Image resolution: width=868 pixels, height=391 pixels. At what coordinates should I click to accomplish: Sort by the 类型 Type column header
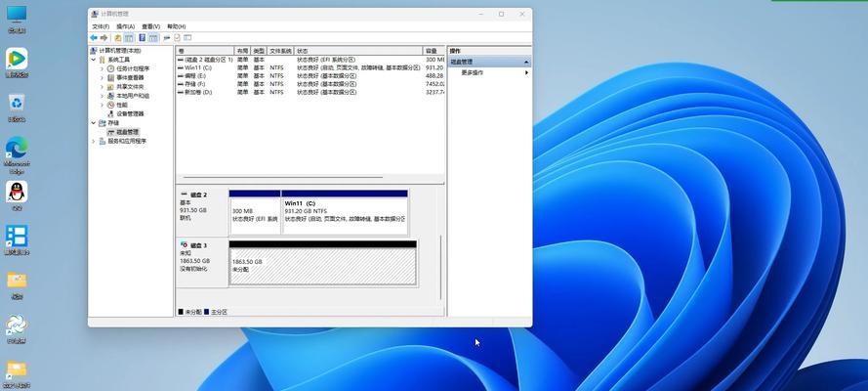[259, 51]
